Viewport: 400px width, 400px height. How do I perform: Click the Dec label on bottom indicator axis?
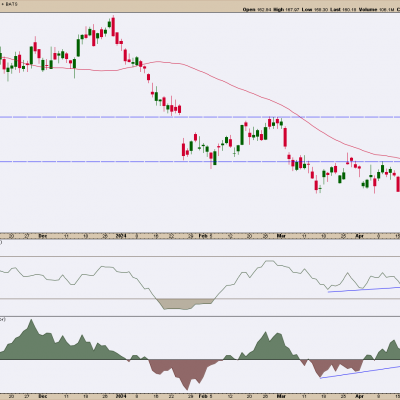click(43, 396)
